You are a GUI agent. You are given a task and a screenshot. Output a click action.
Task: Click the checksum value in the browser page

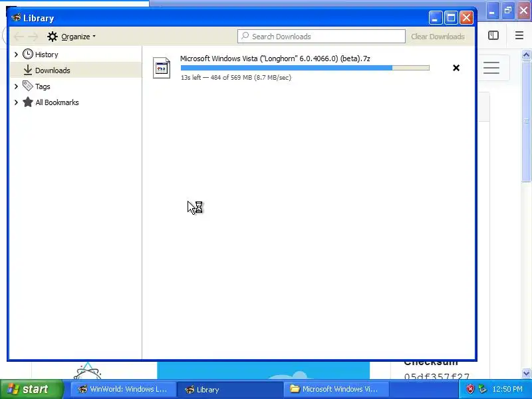tap(437, 376)
